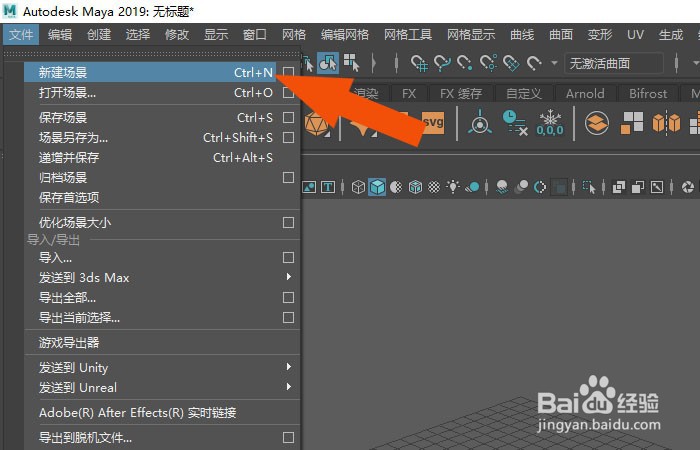Click the textured checkered sphere icon

point(434,187)
